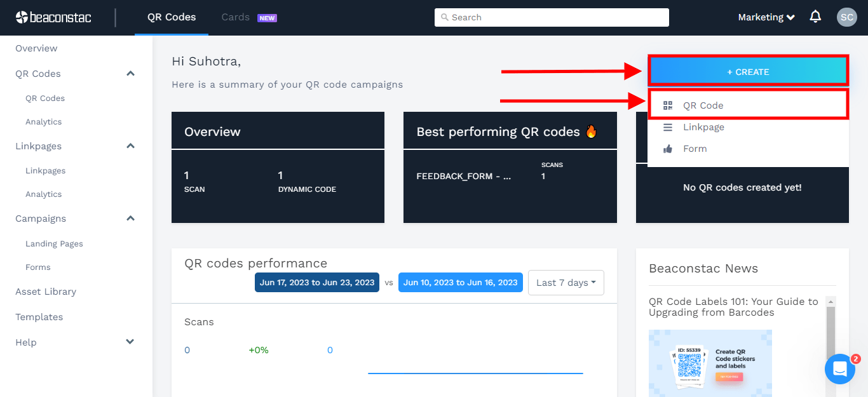
Task: Collapse the Campaigns sidebar section
Action: click(x=130, y=219)
